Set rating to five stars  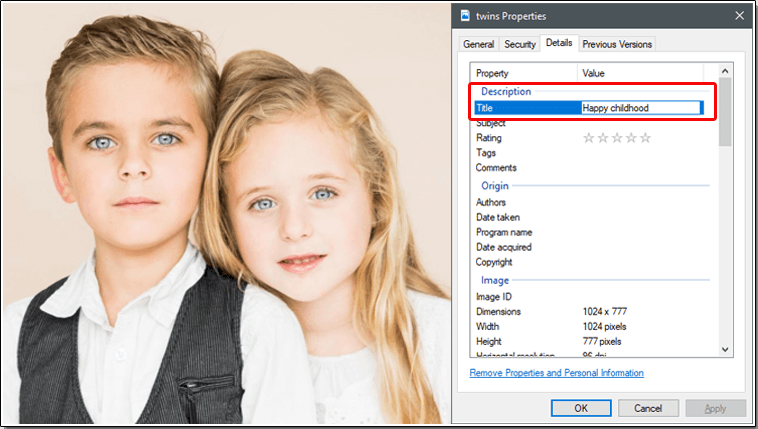click(645, 138)
